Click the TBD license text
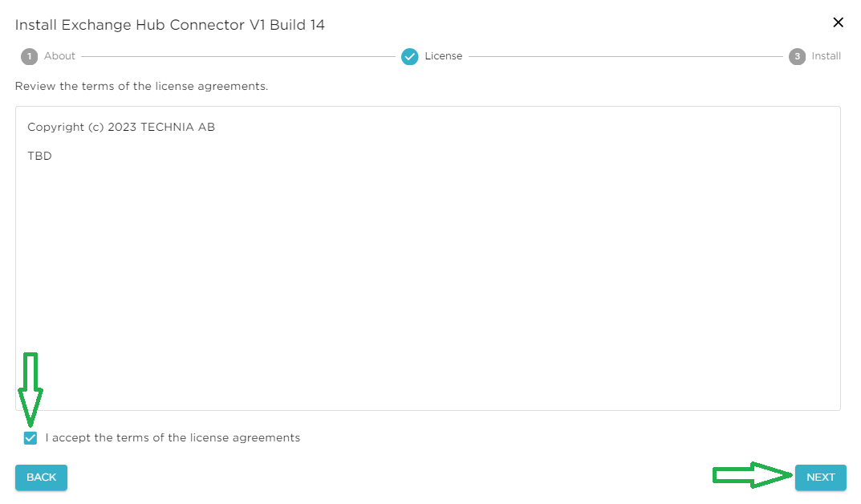The width and height of the screenshot is (861, 504). click(39, 156)
